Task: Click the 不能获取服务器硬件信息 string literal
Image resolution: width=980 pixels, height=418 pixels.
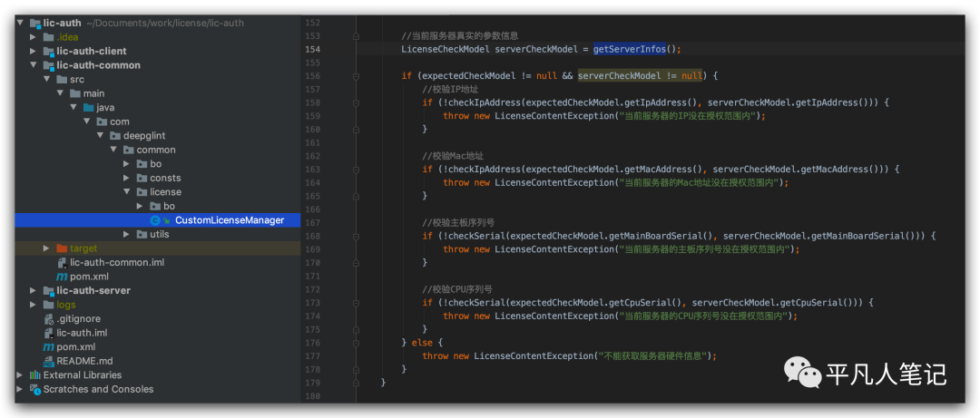Action: tap(652, 356)
